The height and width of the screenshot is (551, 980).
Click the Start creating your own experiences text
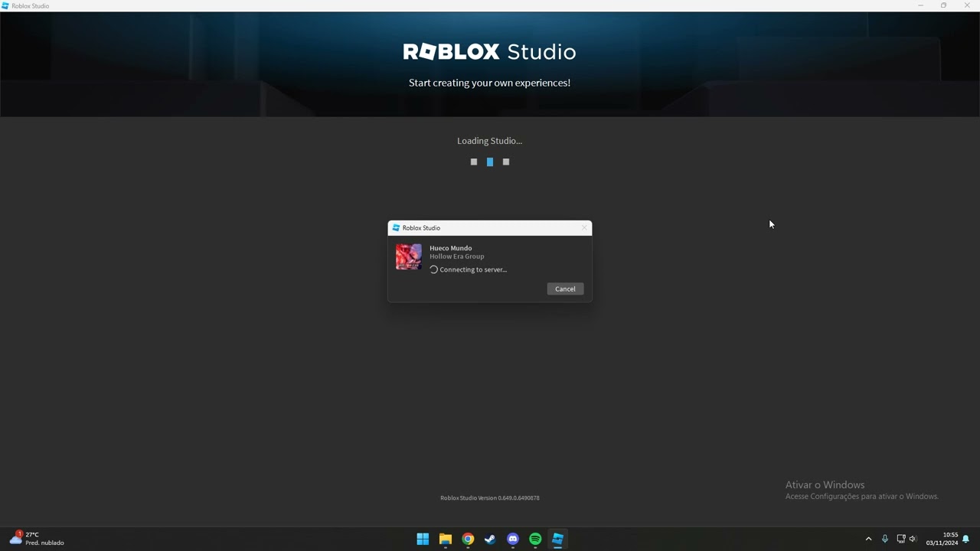point(489,83)
